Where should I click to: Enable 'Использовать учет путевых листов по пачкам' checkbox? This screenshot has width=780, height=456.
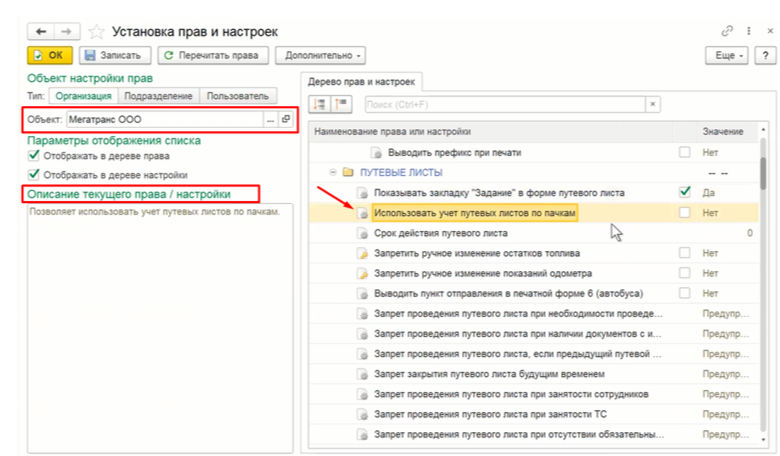pos(684,213)
